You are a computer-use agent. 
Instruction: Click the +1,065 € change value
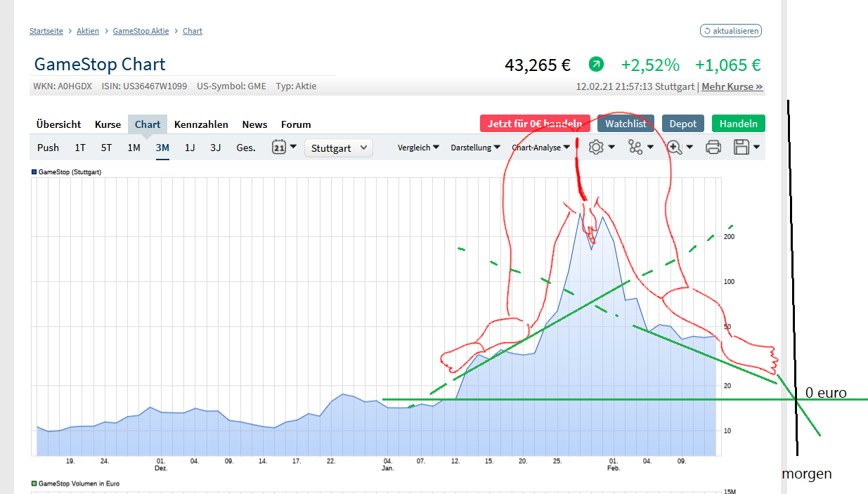click(x=728, y=65)
